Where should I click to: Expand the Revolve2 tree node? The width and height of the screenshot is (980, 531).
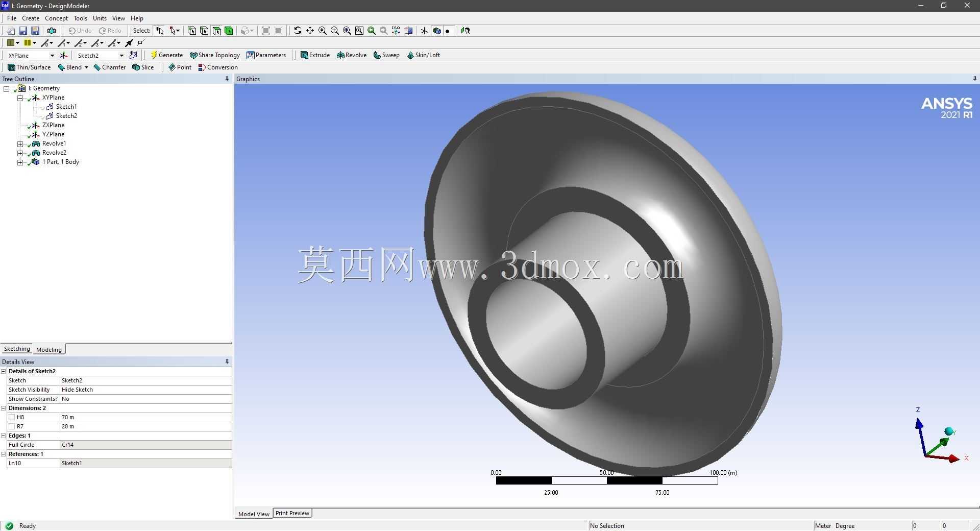coord(20,153)
